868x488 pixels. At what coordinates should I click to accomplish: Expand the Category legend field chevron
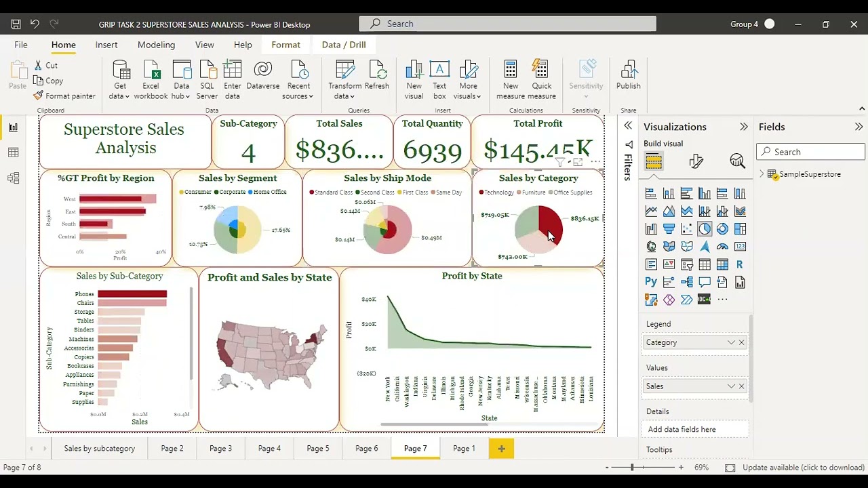(x=731, y=342)
